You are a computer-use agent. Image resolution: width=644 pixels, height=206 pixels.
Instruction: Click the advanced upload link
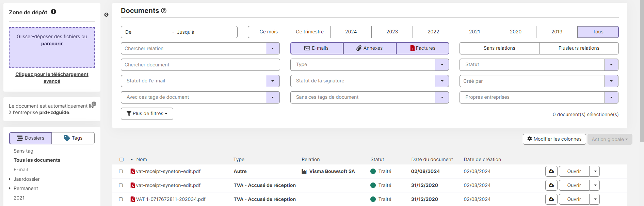52,78
